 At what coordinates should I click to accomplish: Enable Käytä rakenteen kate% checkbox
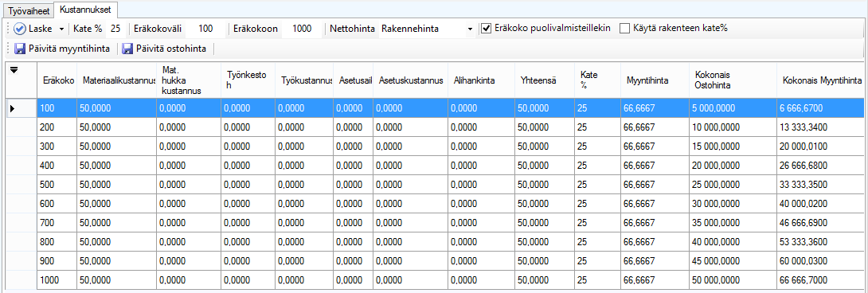pos(624,28)
